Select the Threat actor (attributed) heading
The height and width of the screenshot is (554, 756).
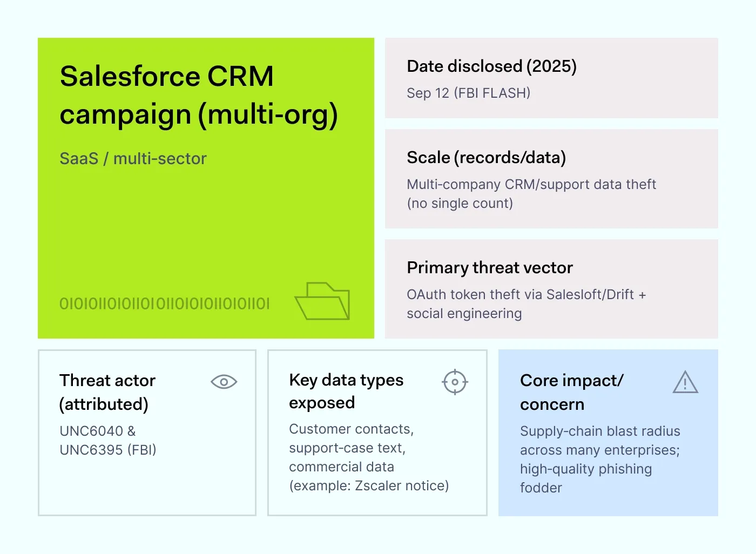pos(107,392)
